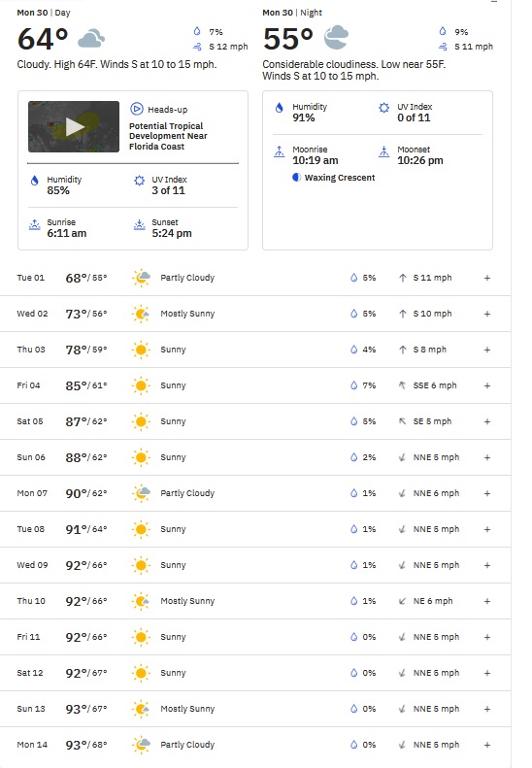532x768 pixels.
Task: Select the Wed 02 Mostly Sunny row
Action: pos(255,314)
